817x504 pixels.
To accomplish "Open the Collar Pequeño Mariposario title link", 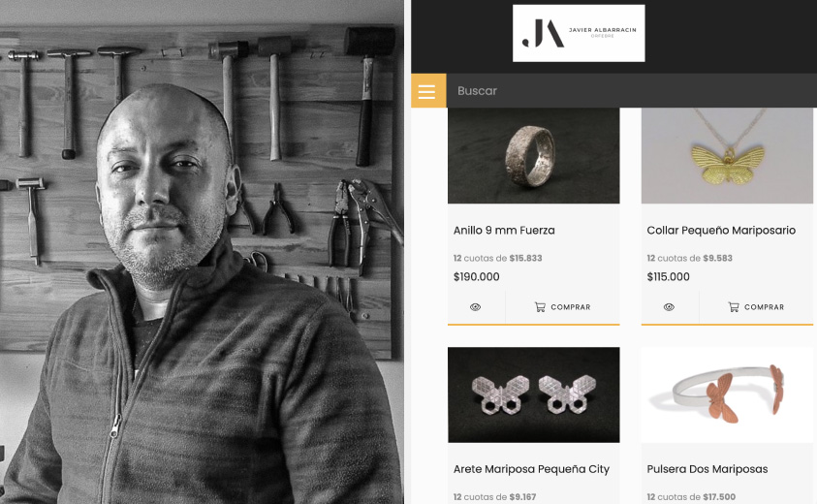I will click(721, 230).
